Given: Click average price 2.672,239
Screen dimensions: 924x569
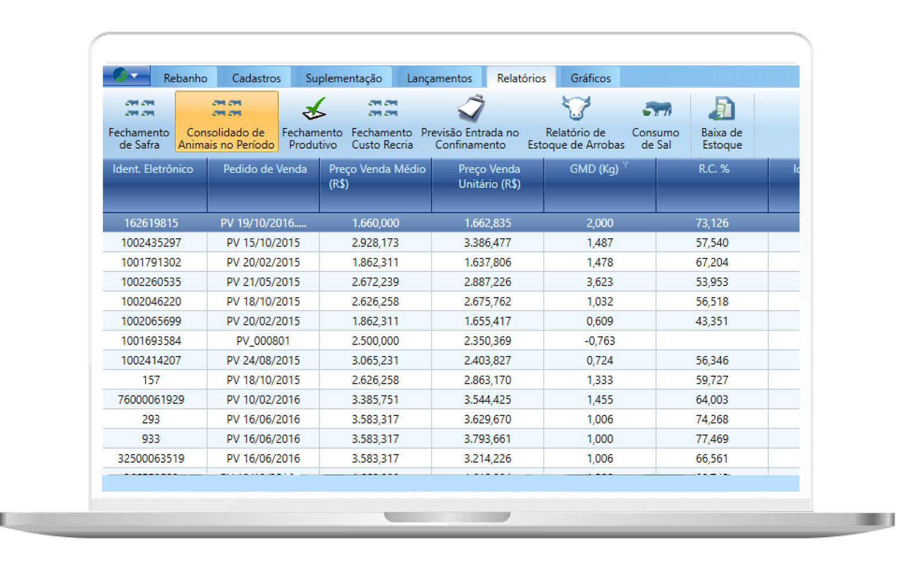Looking at the screenshot, I should click(x=375, y=282).
